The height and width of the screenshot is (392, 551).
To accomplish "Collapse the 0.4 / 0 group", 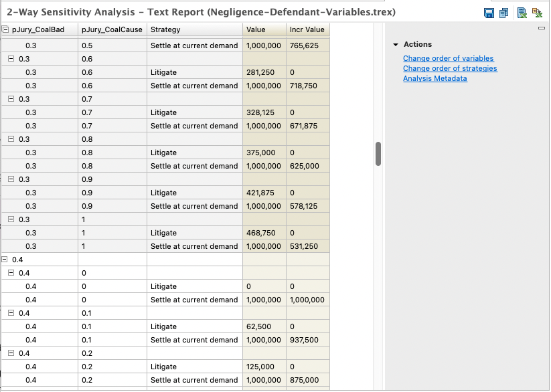I will click(x=11, y=273).
